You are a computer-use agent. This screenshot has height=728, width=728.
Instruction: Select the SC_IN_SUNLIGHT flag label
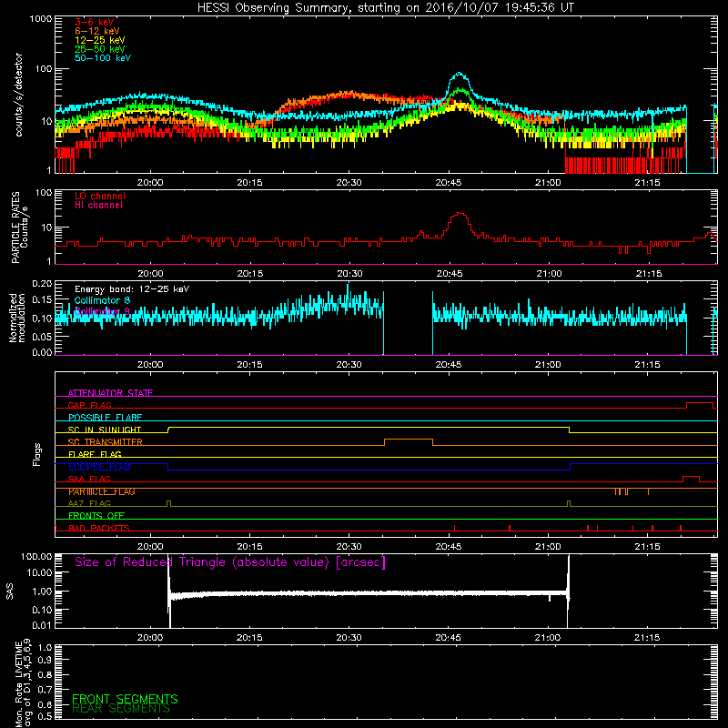click(105, 430)
